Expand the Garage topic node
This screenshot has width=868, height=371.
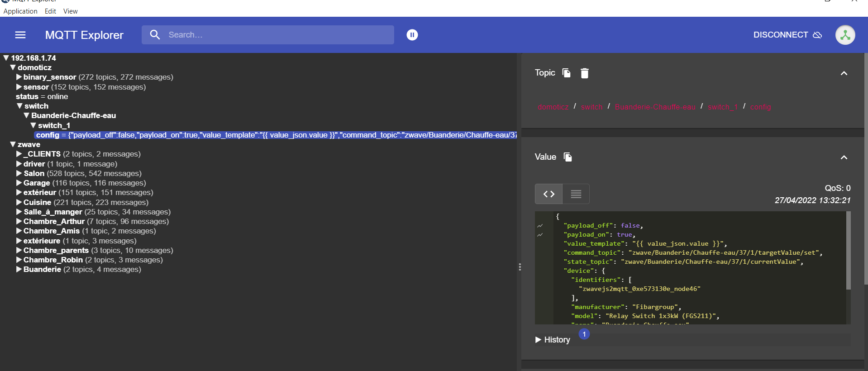[19, 183]
